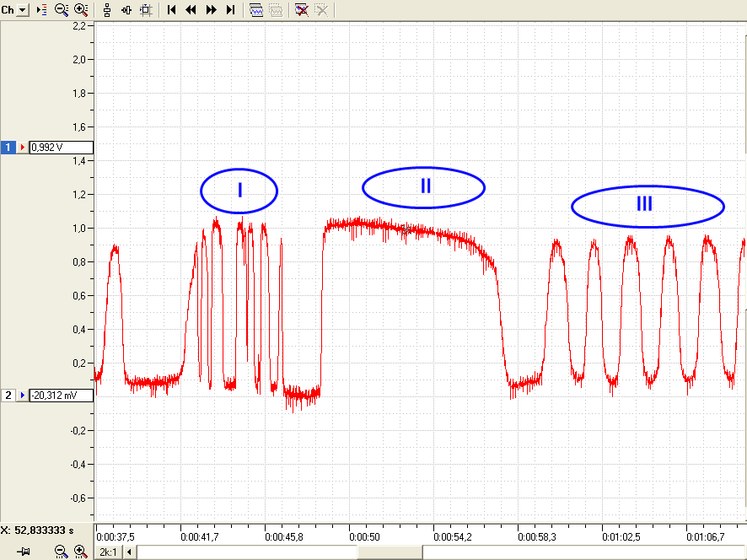Click the -0,4 voltage axis label
This screenshot has width=747, height=560.
pyautogui.click(x=78, y=464)
